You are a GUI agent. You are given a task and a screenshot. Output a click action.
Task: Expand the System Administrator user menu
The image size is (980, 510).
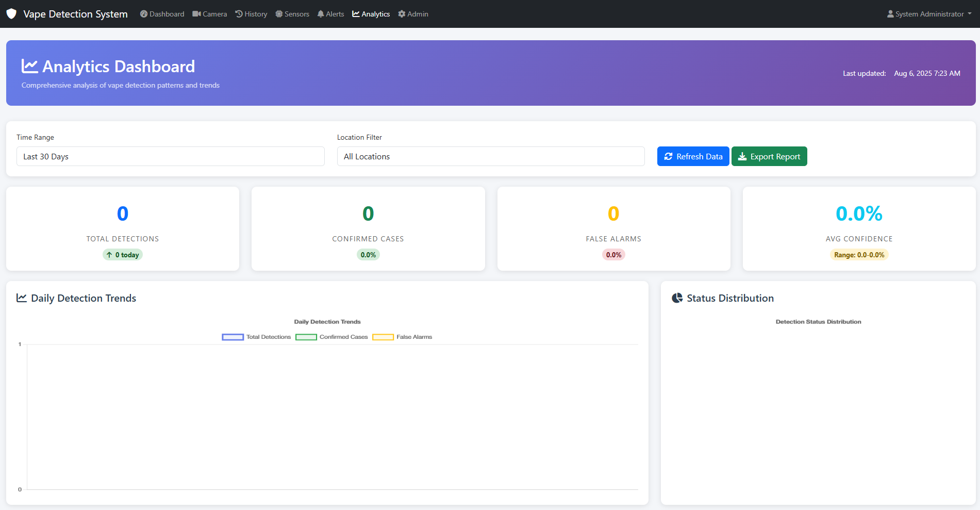(x=929, y=14)
